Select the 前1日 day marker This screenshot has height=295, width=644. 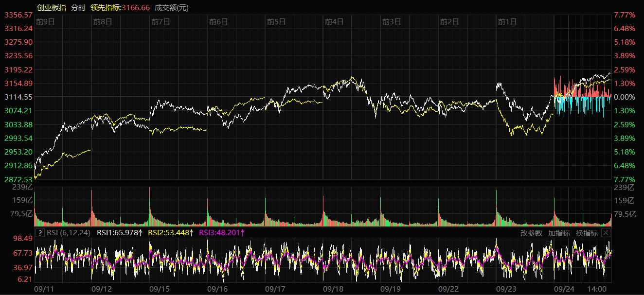(507, 21)
